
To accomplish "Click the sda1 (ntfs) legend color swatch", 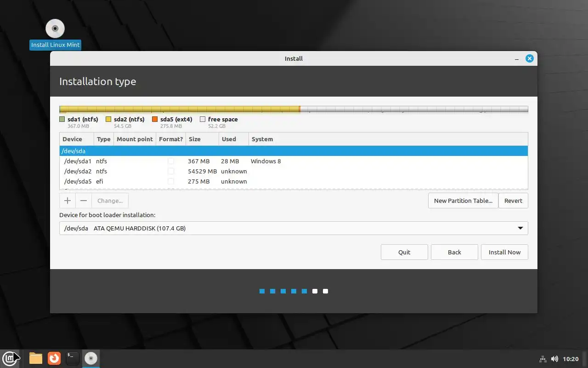I will click(62, 119).
